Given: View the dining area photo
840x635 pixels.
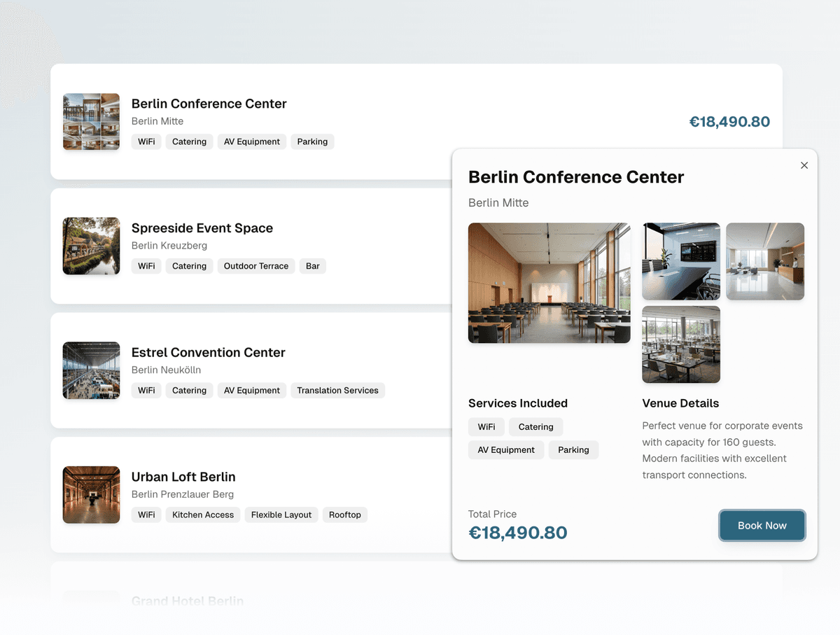Looking at the screenshot, I should [680, 344].
